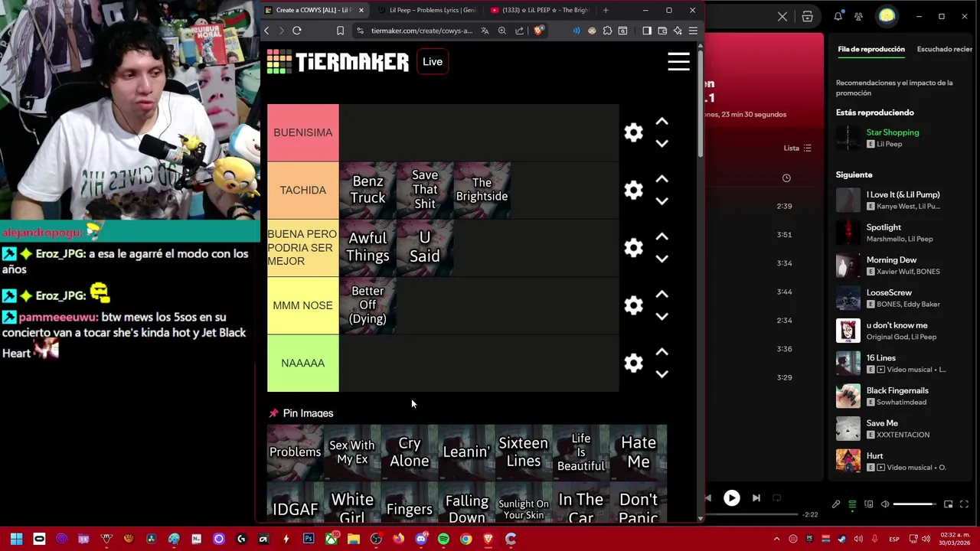Go to TierMaker home via logo
The width and height of the screenshot is (980, 551).
[x=338, y=62]
